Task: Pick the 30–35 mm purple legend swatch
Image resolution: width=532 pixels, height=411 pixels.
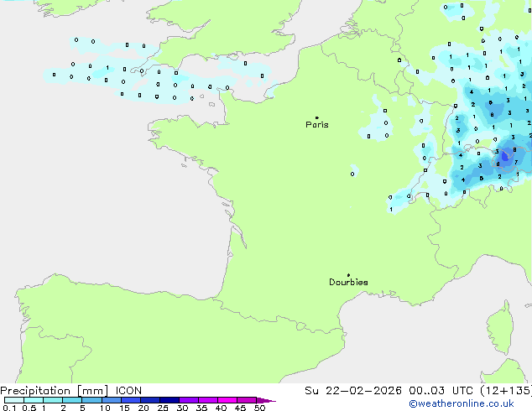Action: coord(189,400)
